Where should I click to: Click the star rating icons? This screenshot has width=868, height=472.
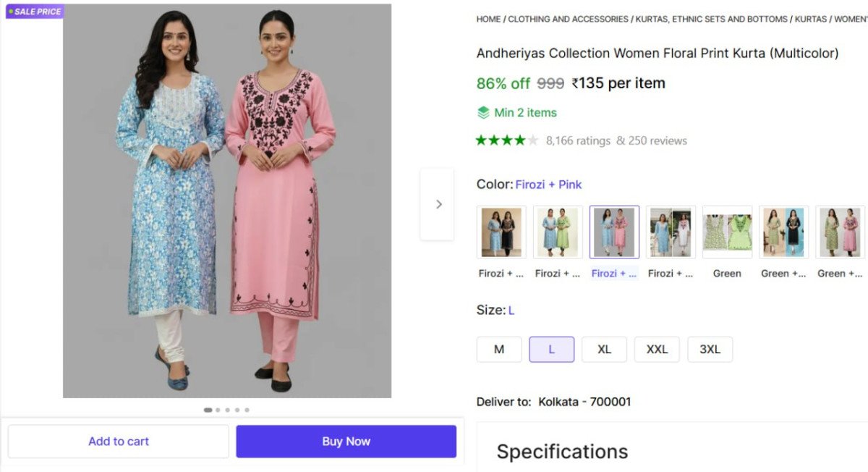(x=506, y=140)
